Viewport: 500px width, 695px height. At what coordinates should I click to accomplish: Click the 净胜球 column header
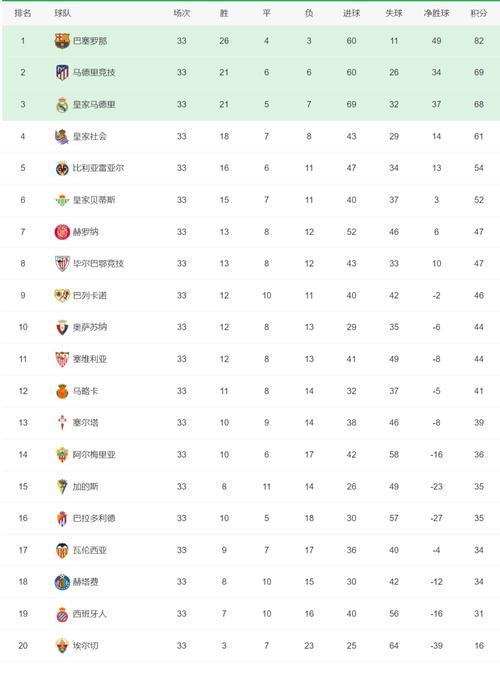(436, 13)
